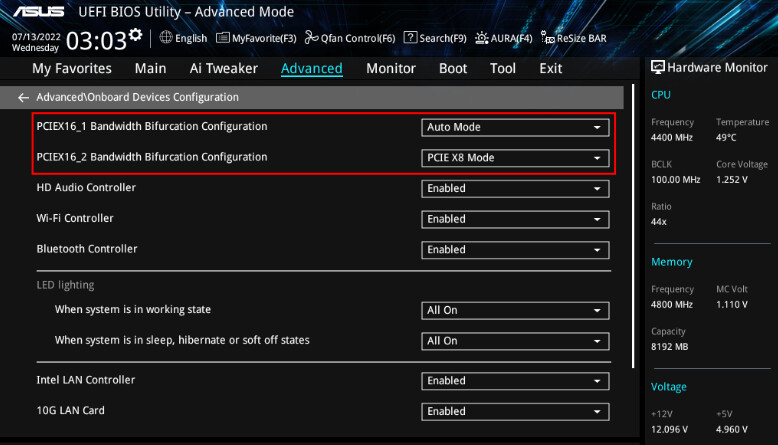Click the Hardware Monitor display icon
Viewport: 778px width, 445px height.
click(x=657, y=67)
